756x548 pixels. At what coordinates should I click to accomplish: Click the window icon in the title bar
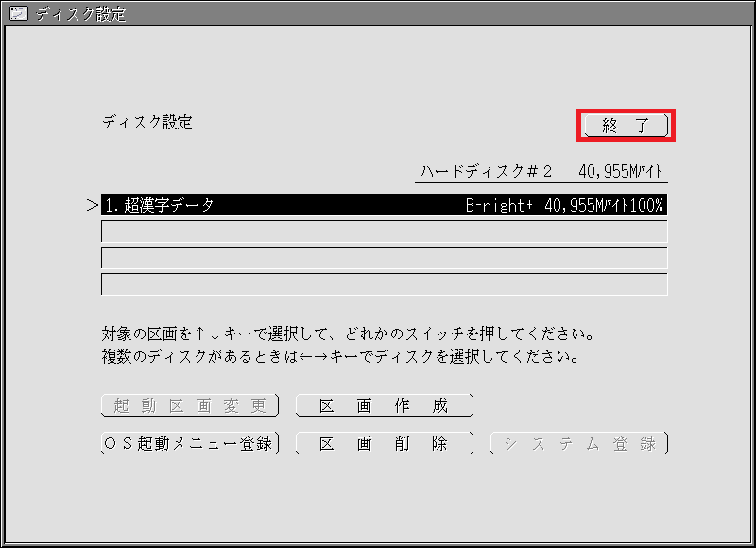tap(17, 13)
